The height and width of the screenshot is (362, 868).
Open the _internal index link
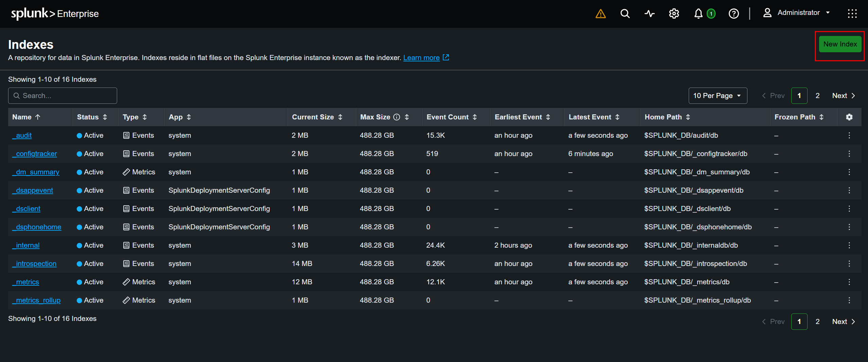point(26,245)
